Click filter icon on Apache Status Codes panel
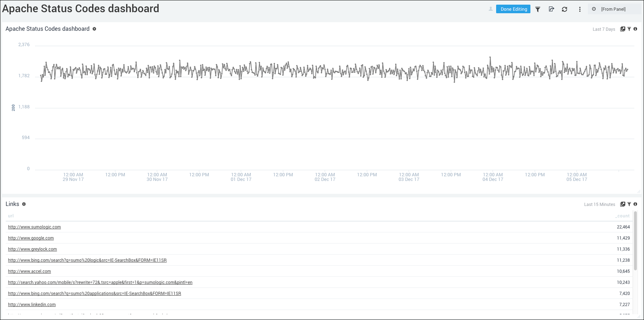The image size is (644, 320). (629, 29)
